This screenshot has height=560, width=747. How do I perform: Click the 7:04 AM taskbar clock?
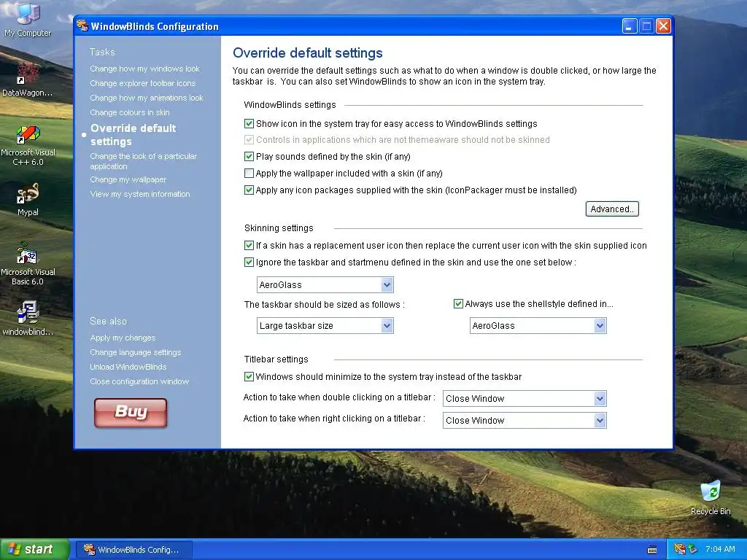click(720, 550)
